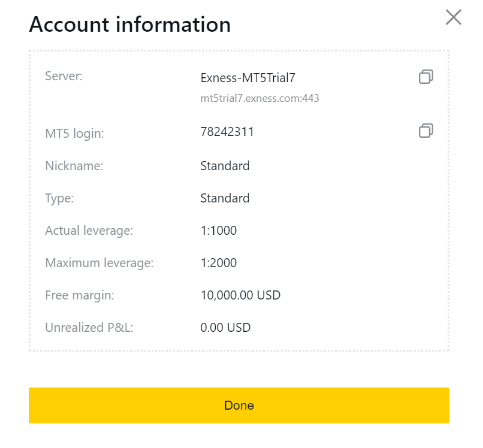This screenshot has width=483, height=448.
Task: Click the Free margin 10,000.00 USD value
Action: click(x=240, y=295)
